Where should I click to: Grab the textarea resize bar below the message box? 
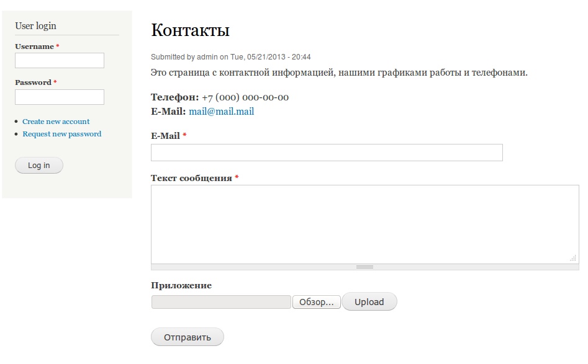tap(364, 267)
